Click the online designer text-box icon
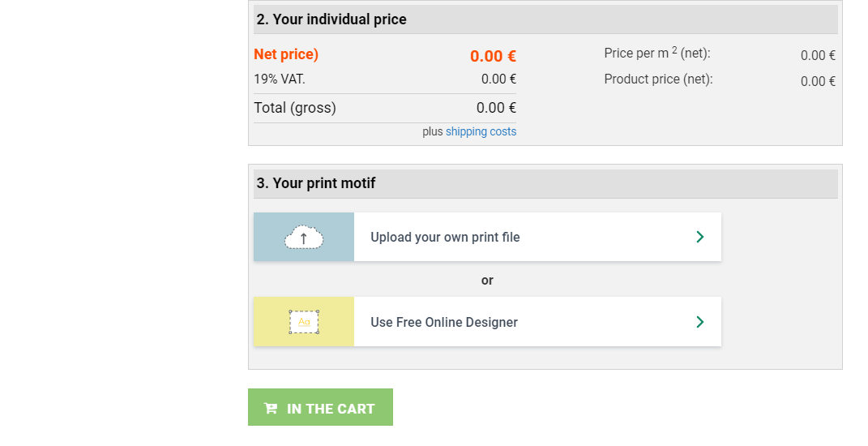868x446 pixels. click(304, 322)
